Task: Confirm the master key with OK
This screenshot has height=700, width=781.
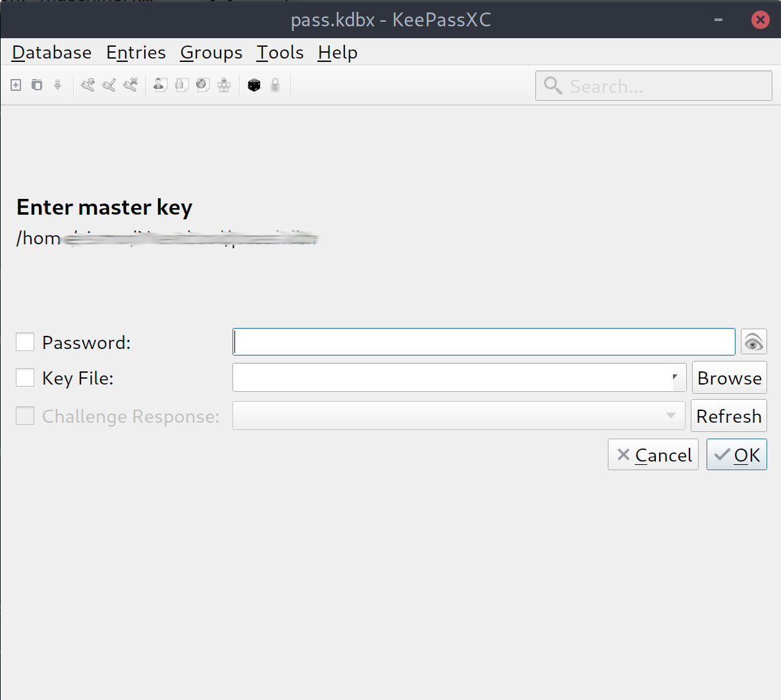Action: pyautogui.click(x=736, y=454)
